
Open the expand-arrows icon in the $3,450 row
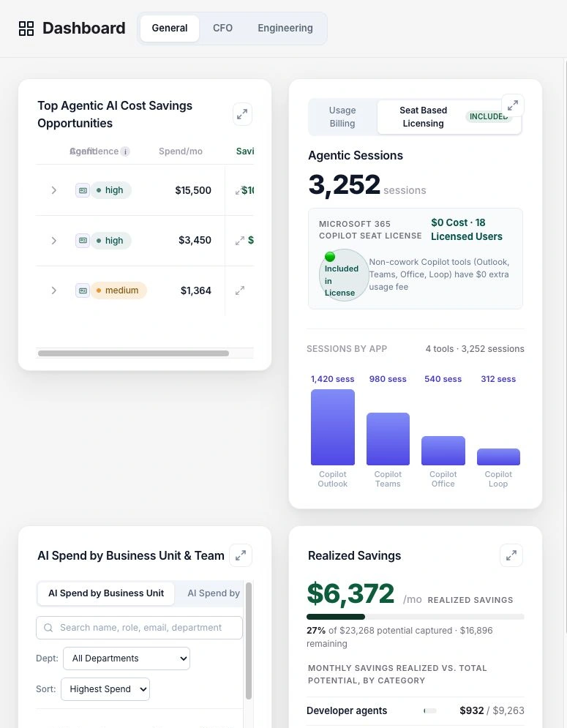240,241
